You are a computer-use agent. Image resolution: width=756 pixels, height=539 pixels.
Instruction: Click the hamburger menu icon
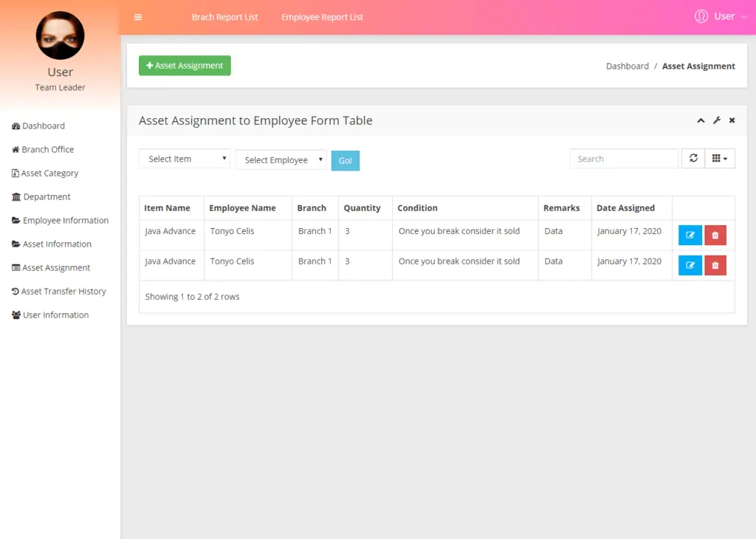click(137, 16)
